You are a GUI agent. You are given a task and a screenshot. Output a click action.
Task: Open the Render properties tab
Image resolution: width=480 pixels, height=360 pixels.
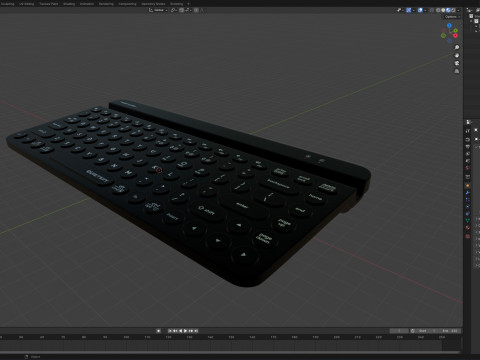pos(468,139)
